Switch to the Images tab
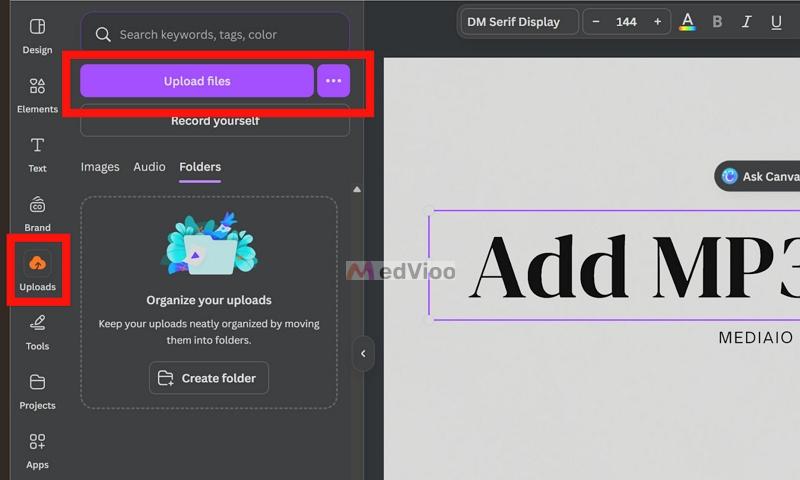 click(x=100, y=167)
